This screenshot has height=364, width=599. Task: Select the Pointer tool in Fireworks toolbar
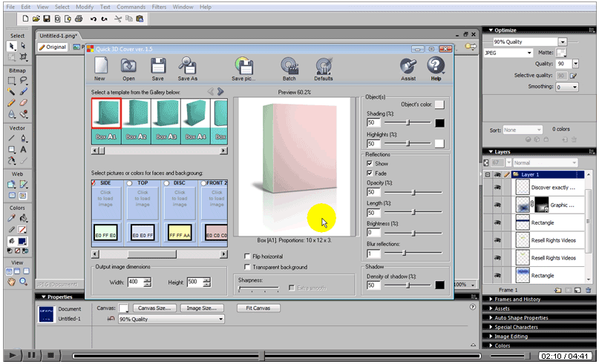click(x=11, y=46)
